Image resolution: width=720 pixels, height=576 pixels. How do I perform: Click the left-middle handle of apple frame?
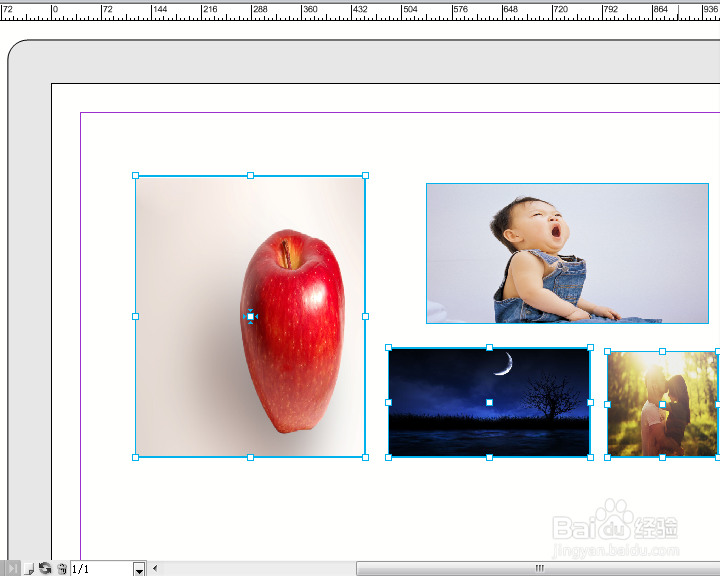[x=135, y=316]
